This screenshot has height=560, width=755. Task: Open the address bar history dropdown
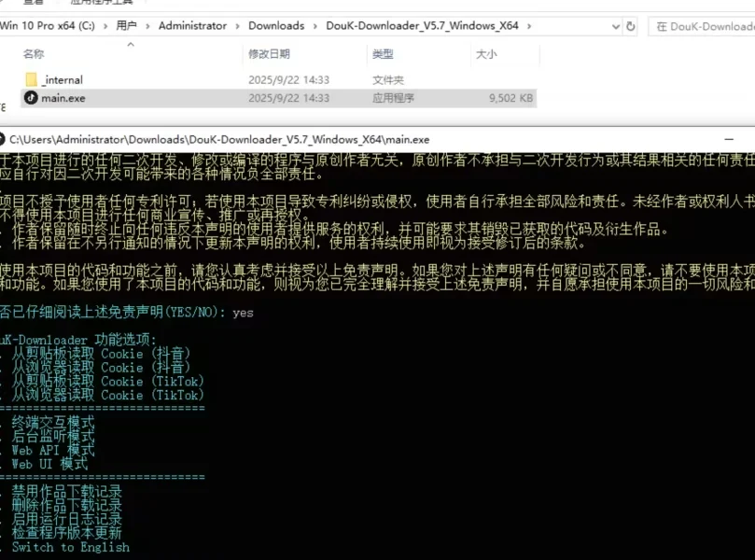pyautogui.click(x=611, y=26)
